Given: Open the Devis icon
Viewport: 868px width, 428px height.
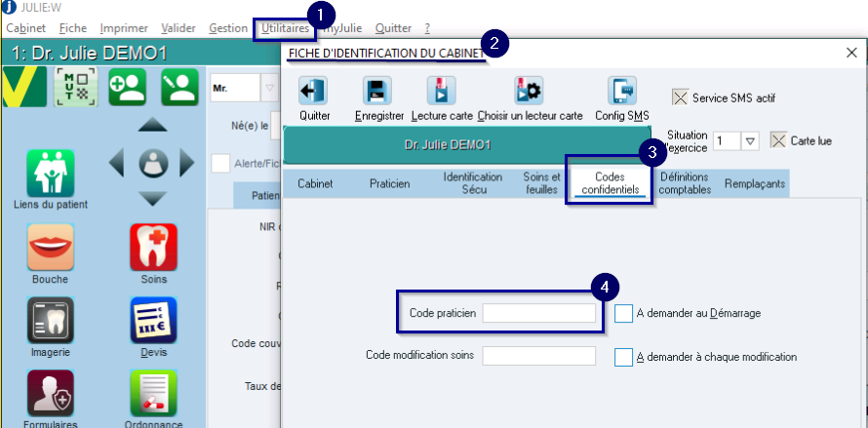Looking at the screenshot, I should point(153,321).
